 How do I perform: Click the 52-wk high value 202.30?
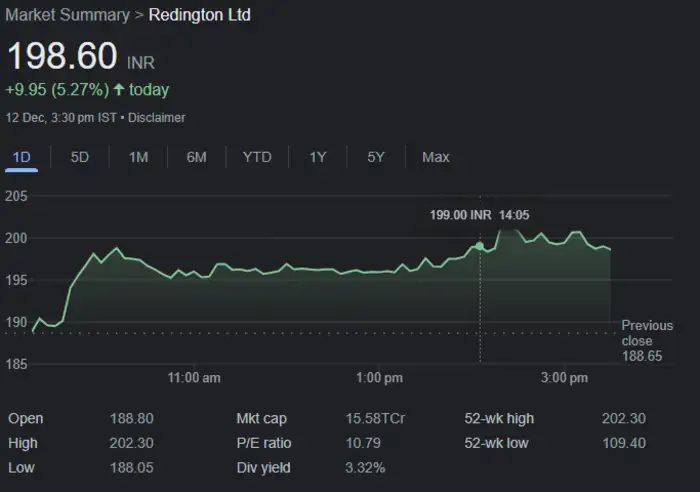click(624, 419)
